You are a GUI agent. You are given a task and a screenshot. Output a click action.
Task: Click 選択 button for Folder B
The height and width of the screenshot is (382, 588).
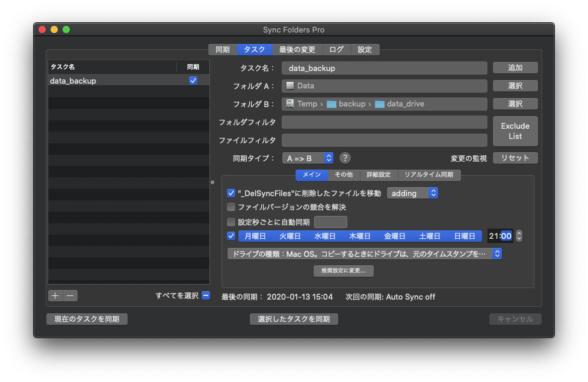(x=515, y=104)
